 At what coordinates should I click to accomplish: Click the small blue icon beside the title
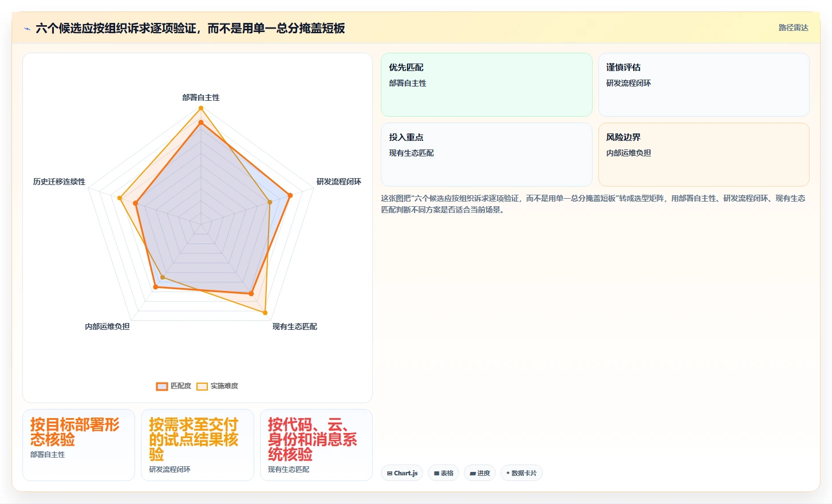pos(27,29)
